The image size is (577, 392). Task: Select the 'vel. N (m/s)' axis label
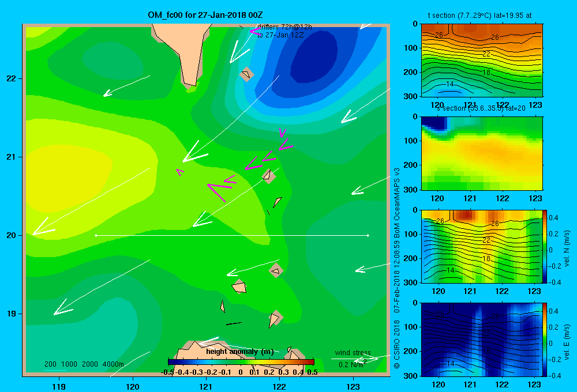tap(567, 248)
